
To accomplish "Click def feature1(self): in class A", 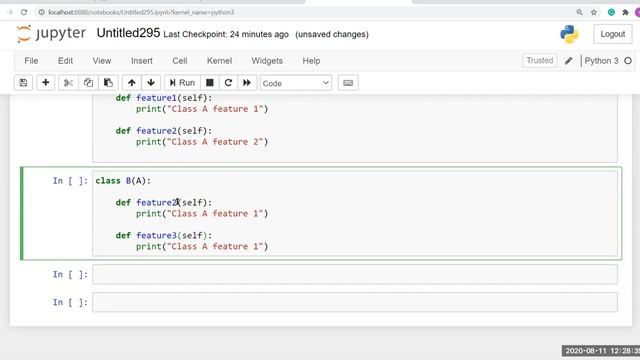I will [164, 98].
